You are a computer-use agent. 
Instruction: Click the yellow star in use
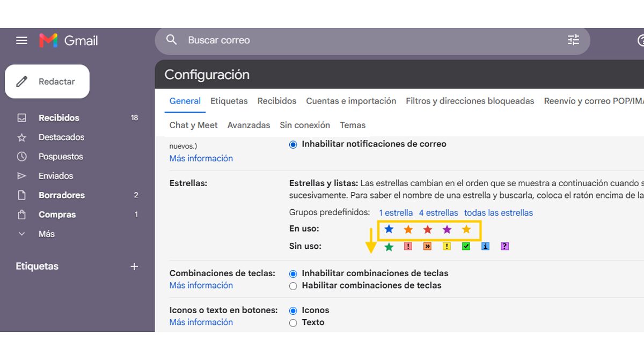pos(466,230)
